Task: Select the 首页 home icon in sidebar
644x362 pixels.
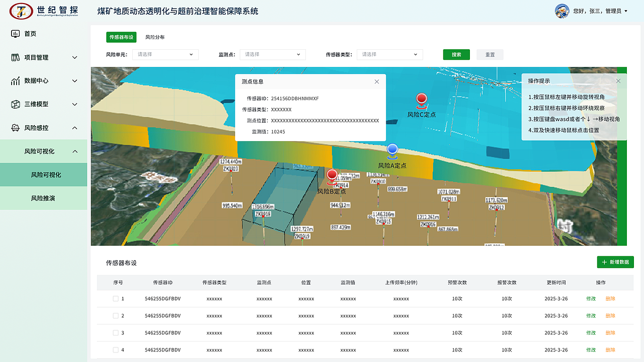Action: click(16, 33)
